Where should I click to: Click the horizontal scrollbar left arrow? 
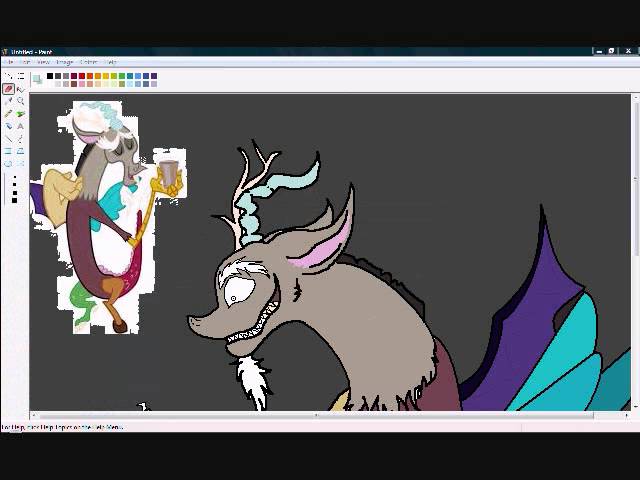tap(34, 415)
